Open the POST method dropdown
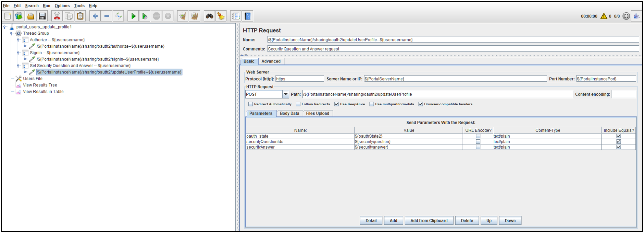Screen dimensions: 644x233 285,94
